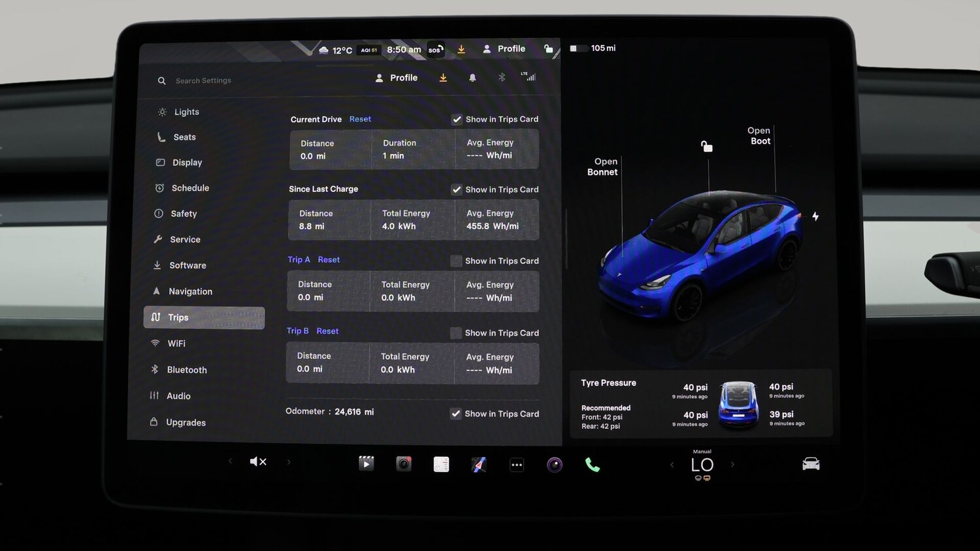The height and width of the screenshot is (551, 980).
Task: Open the Service settings section
Action: click(185, 239)
